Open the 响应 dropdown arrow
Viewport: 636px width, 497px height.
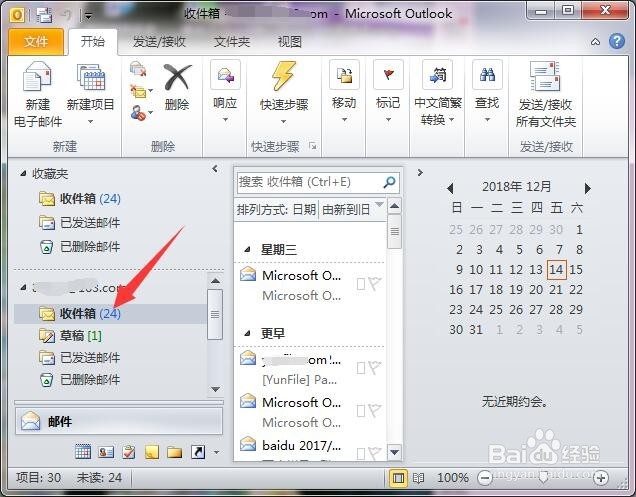[226, 120]
